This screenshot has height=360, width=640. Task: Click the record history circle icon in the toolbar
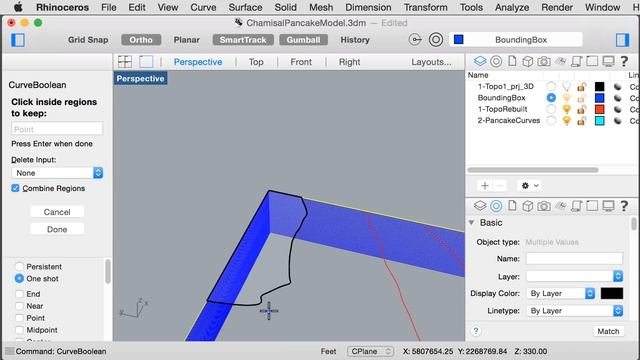[415, 40]
